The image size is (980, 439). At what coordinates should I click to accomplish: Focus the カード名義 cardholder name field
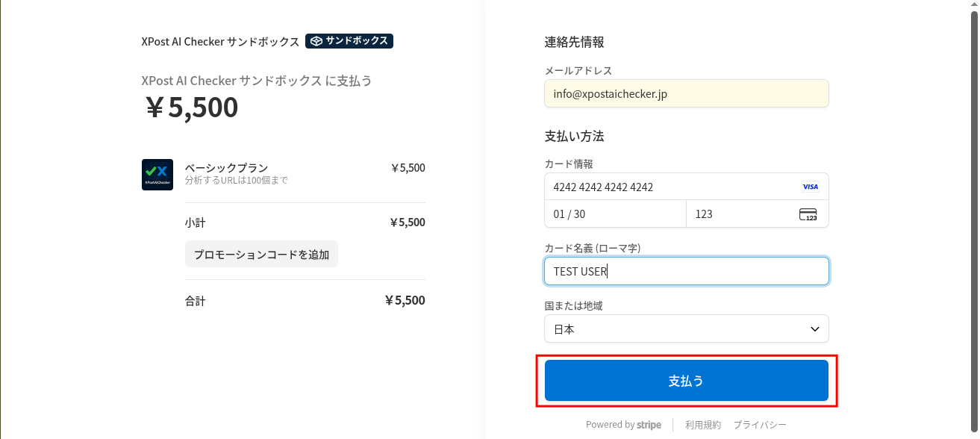click(x=686, y=271)
